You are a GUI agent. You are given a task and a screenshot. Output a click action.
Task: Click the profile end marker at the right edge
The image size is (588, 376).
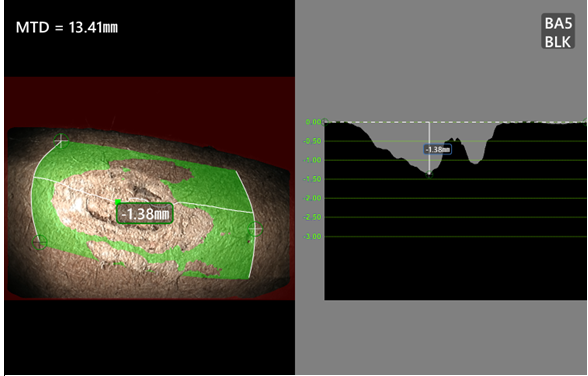[586, 121]
